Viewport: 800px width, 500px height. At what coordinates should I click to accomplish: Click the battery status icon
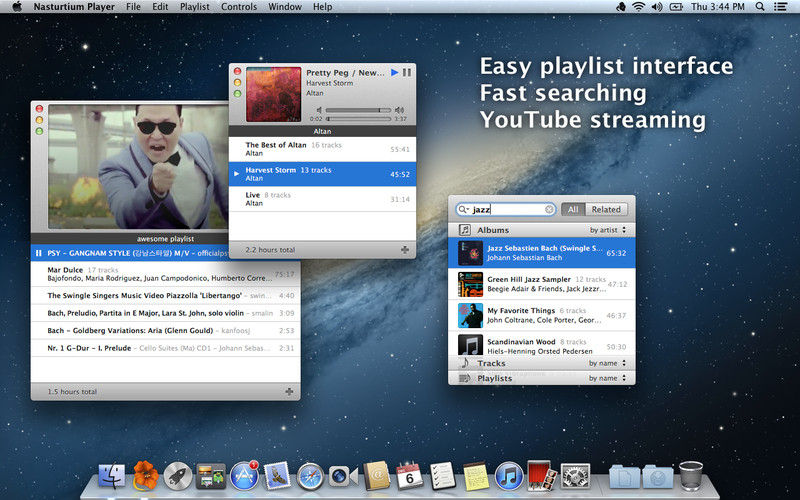coord(676,7)
